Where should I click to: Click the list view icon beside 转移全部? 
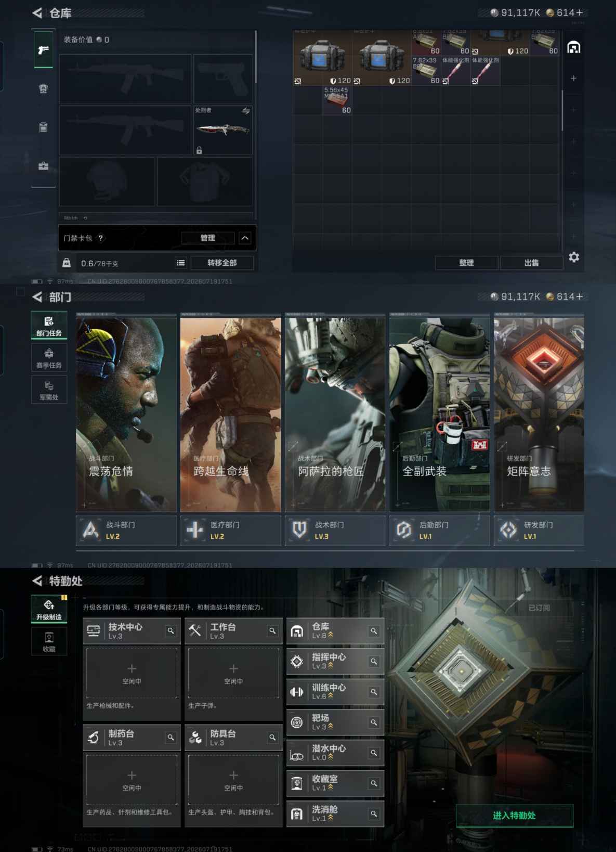pos(181,263)
